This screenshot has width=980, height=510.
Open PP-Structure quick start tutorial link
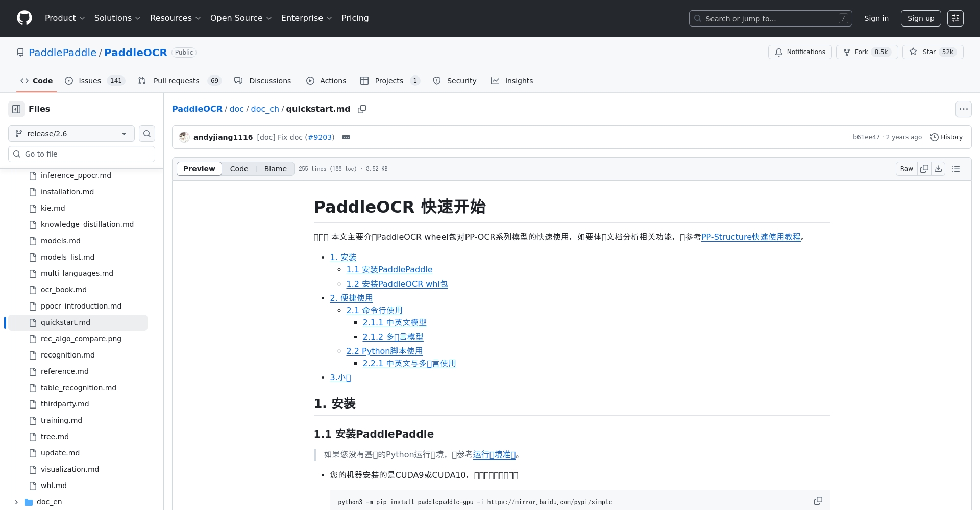click(x=751, y=237)
